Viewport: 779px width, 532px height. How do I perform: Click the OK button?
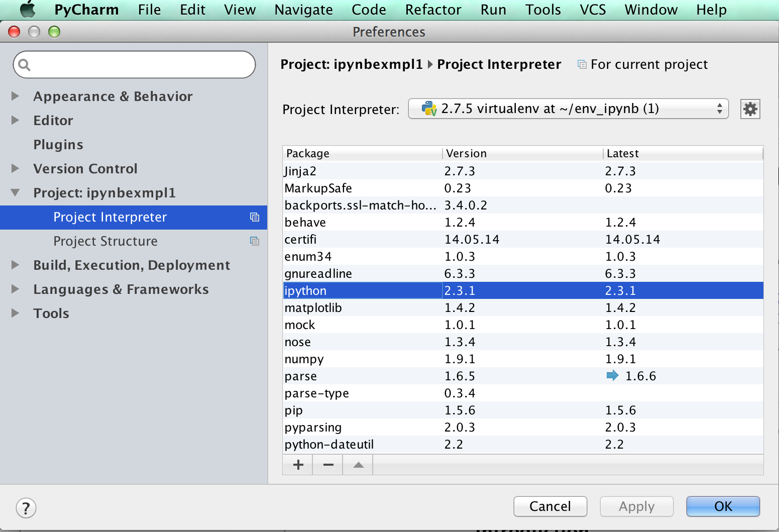tap(723, 506)
